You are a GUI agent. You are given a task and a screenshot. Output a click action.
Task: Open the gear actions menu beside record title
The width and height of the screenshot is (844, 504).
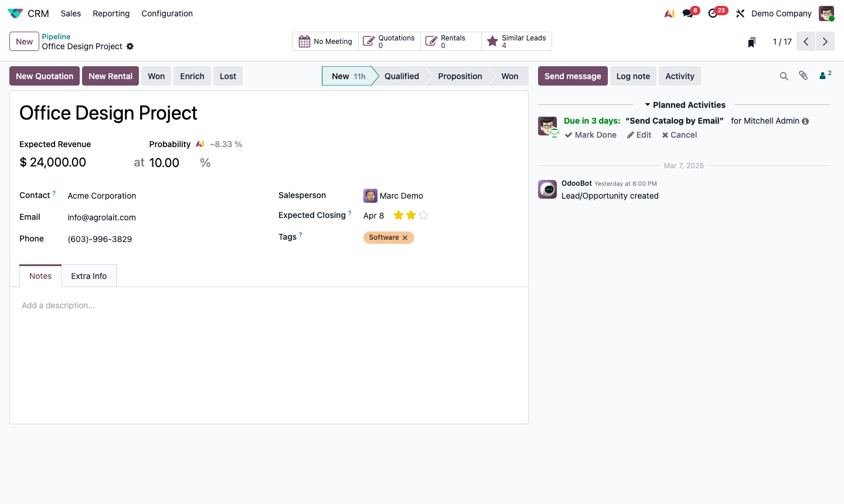(130, 46)
